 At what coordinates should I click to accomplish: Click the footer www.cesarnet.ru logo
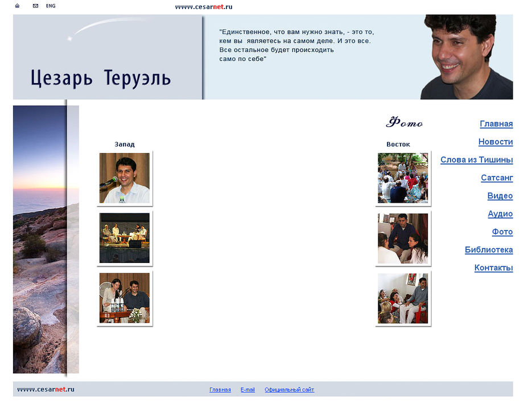(x=46, y=389)
